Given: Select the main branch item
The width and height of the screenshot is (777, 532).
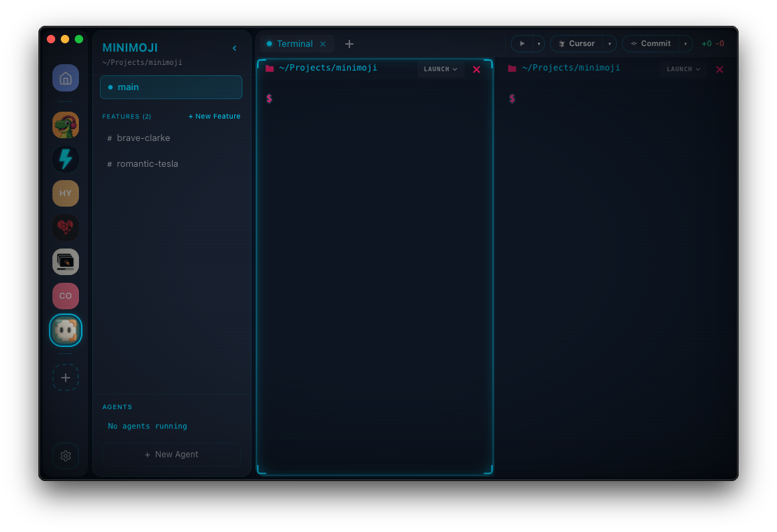Looking at the screenshot, I should click(170, 87).
